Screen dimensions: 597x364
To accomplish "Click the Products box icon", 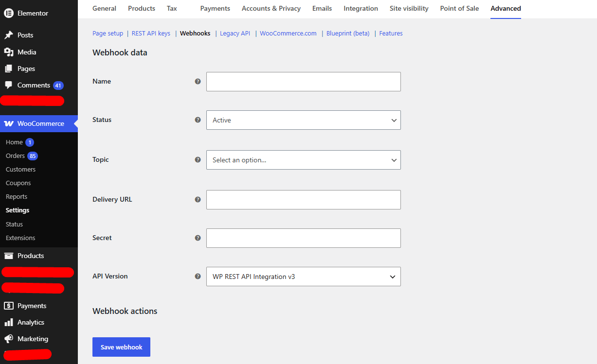I will [x=8, y=256].
